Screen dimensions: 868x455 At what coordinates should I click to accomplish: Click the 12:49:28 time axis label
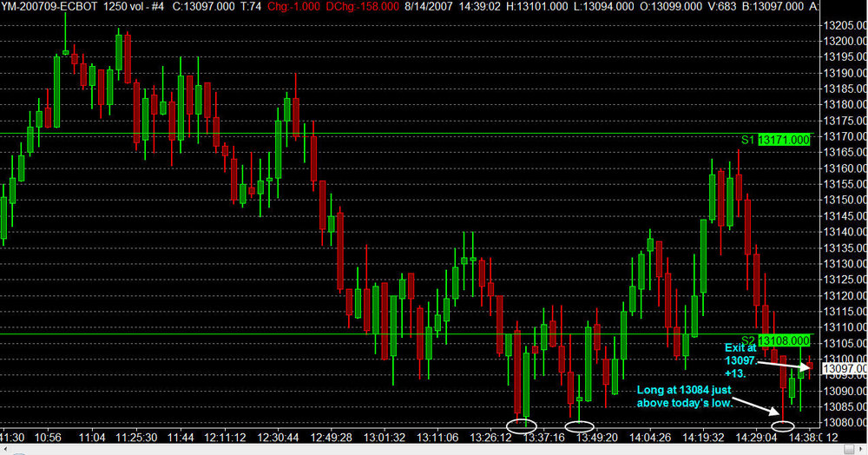331,438
